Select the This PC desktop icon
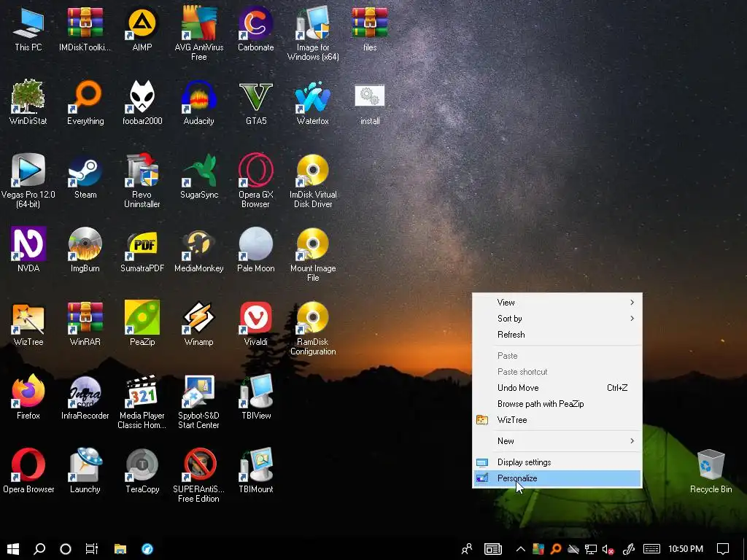The width and height of the screenshot is (747, 560). (28, 24)
